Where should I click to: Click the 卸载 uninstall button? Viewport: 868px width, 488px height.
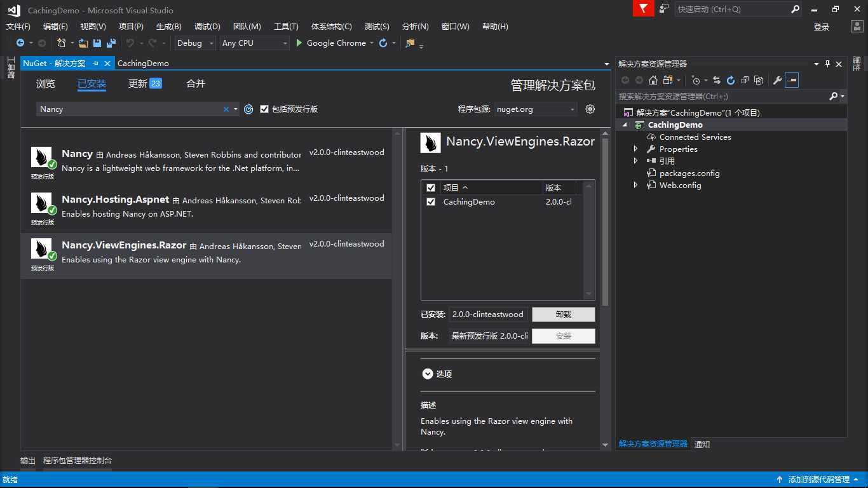(x=564, y=315)
